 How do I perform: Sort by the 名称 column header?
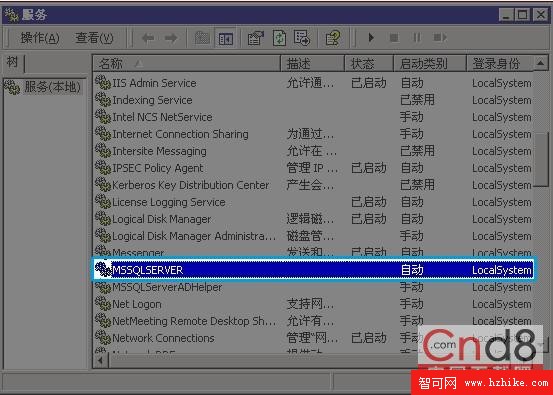click(187, 63)
